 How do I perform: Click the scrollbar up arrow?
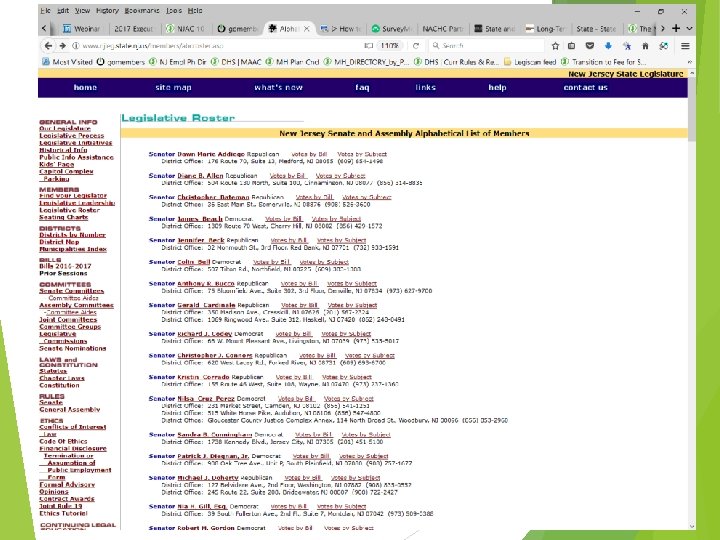point(692,73)
